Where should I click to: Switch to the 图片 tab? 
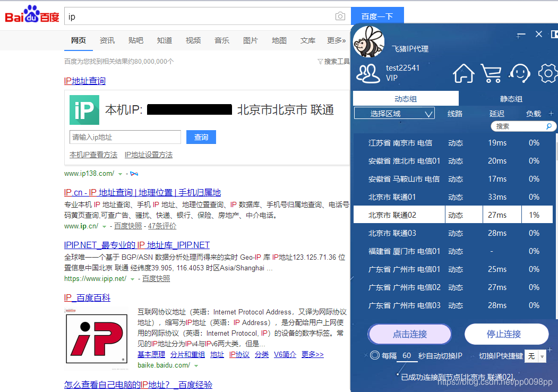click(x=251, y=40)
